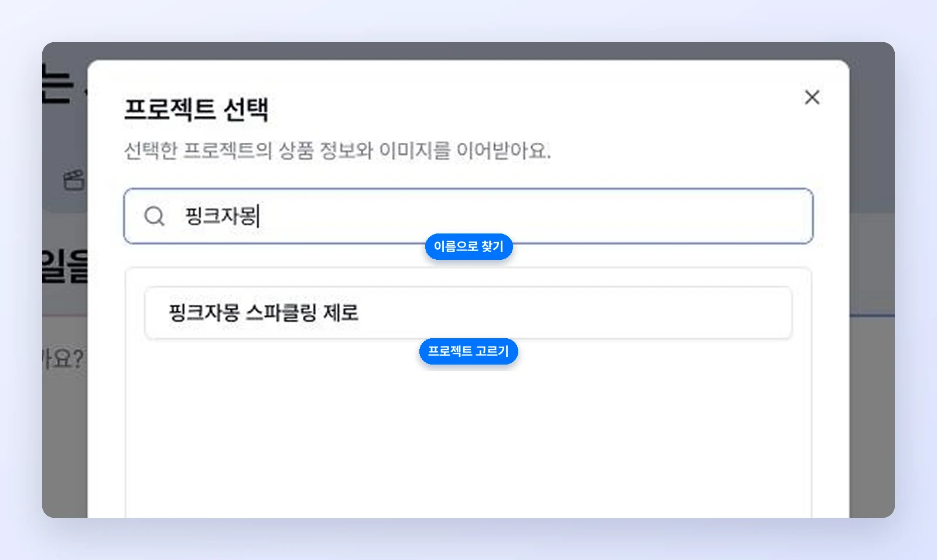Viewport: 937px width, 560px height.
Task: Close the 프로젝트 선택 dialog
Action: point(812,97)
